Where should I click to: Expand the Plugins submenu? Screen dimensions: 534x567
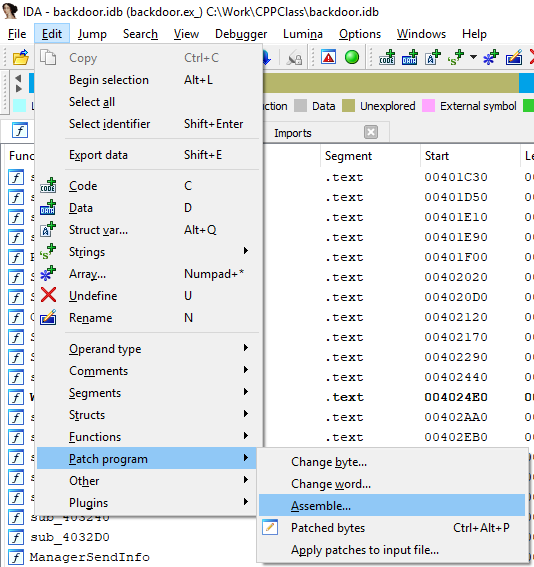tap(146, 503)
